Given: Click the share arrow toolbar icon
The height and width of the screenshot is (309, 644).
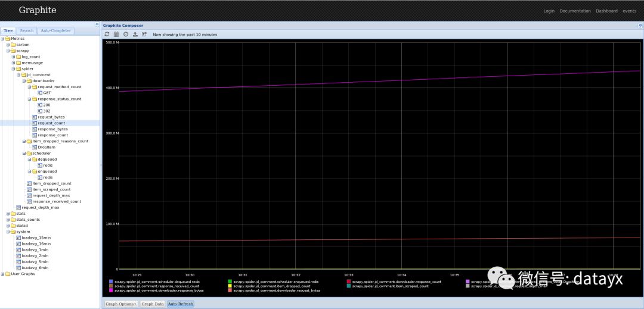Looking at the screenshot, I should (x=144, y=35).
